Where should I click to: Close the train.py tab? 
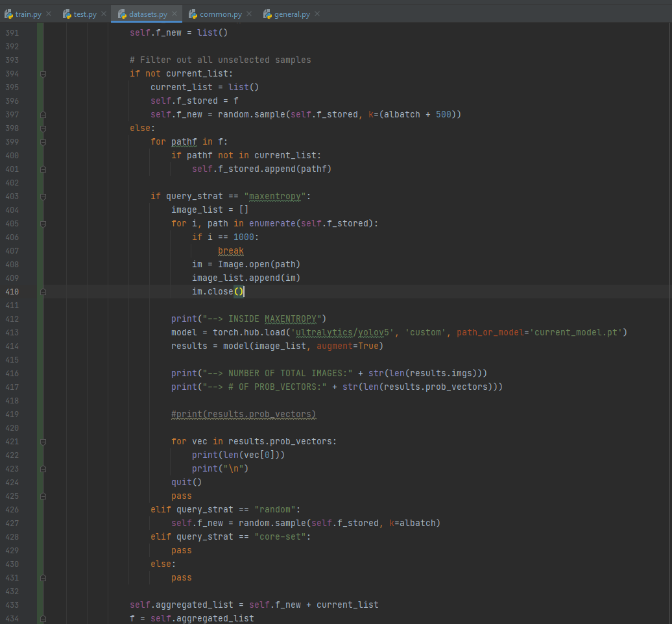49,14
